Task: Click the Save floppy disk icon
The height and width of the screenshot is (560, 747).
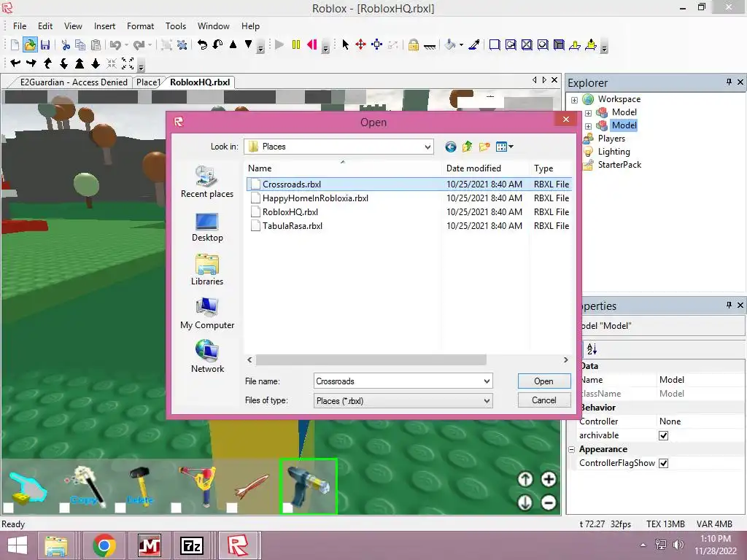Action: coord(45,44)
